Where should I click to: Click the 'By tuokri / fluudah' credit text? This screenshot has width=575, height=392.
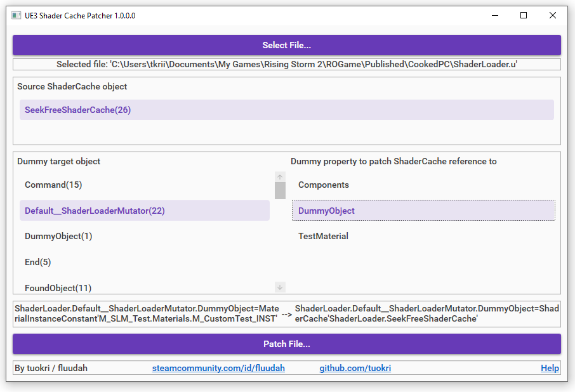51,368
